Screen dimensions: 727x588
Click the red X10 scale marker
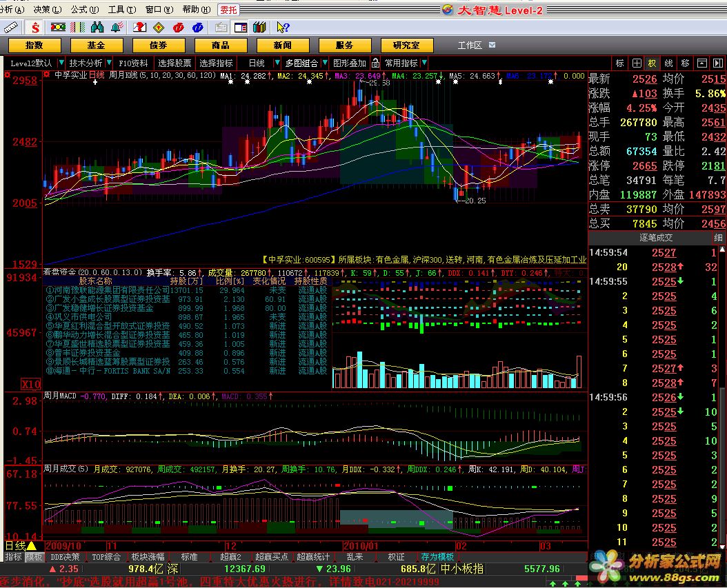[31, 384]
